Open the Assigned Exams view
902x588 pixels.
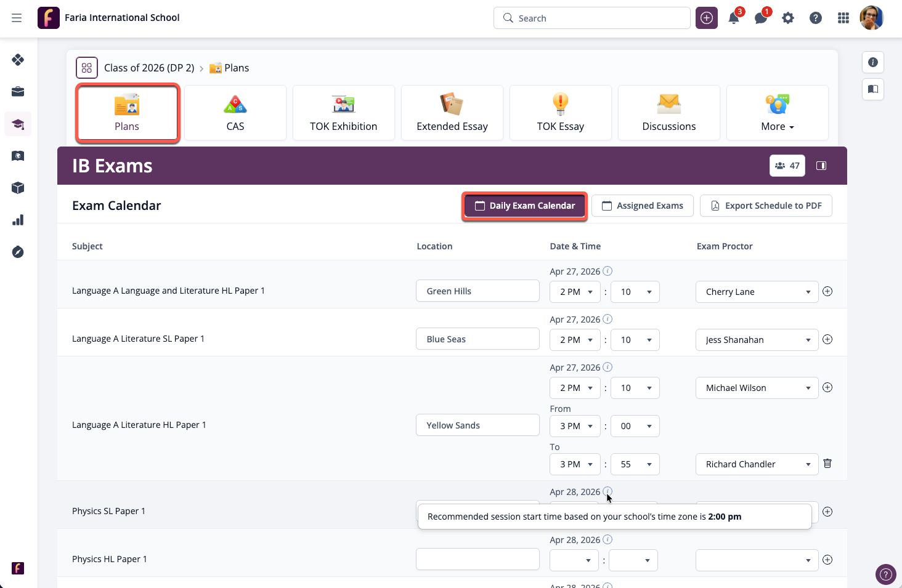point(642,205)
